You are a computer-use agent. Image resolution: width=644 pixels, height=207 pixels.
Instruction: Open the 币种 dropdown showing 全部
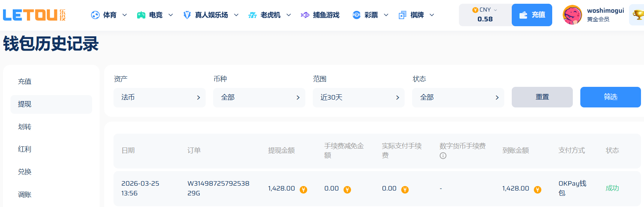click(x=259, y=98)
